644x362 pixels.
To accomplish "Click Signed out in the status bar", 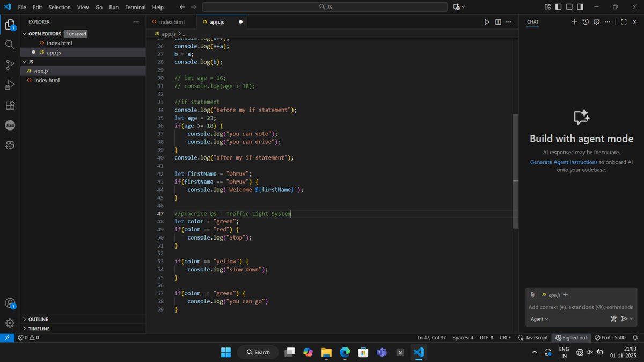I will (x=571, y=337).
